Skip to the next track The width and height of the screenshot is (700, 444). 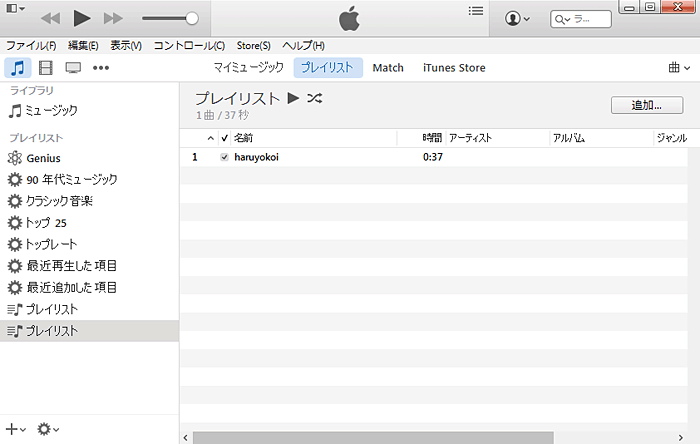[x=113, y=18]
